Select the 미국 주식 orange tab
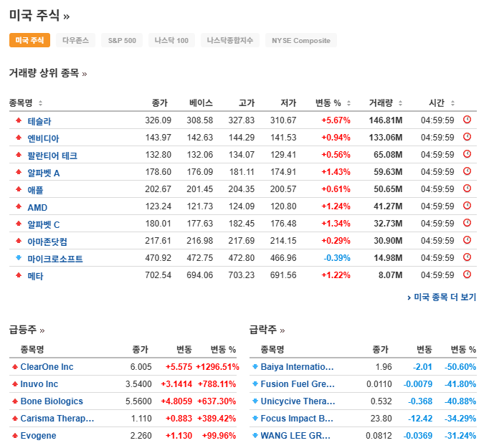This screenshot has height=448, width=489. (29, 40)
